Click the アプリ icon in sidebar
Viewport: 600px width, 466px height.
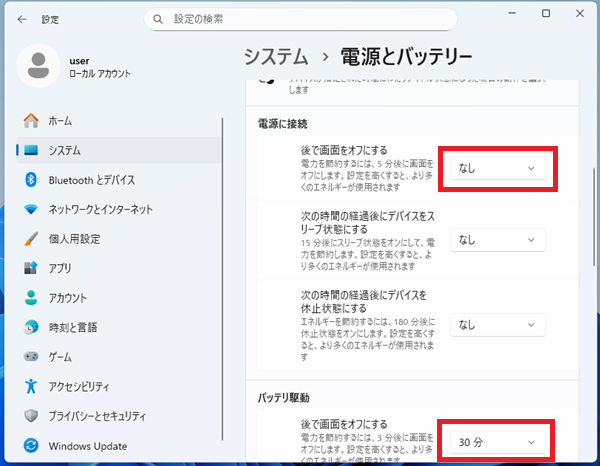click(x=31, y=268)
